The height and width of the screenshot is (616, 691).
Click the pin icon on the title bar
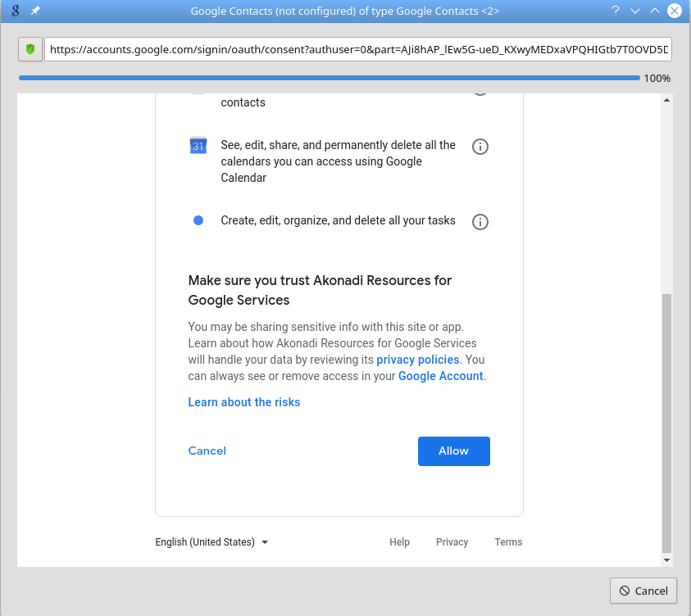(x=34, y=11)
